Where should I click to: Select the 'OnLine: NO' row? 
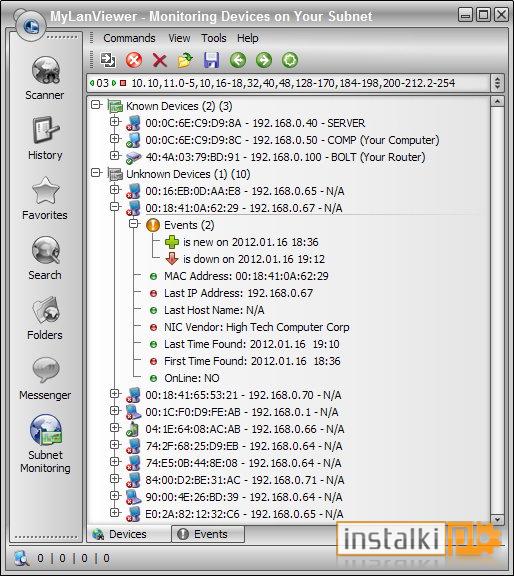(192, 378)
